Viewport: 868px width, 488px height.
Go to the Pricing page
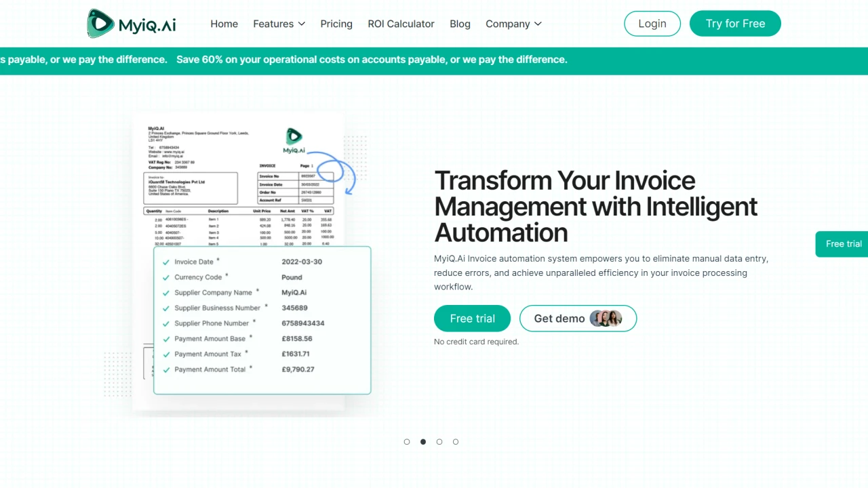click(x=336, y=24)
